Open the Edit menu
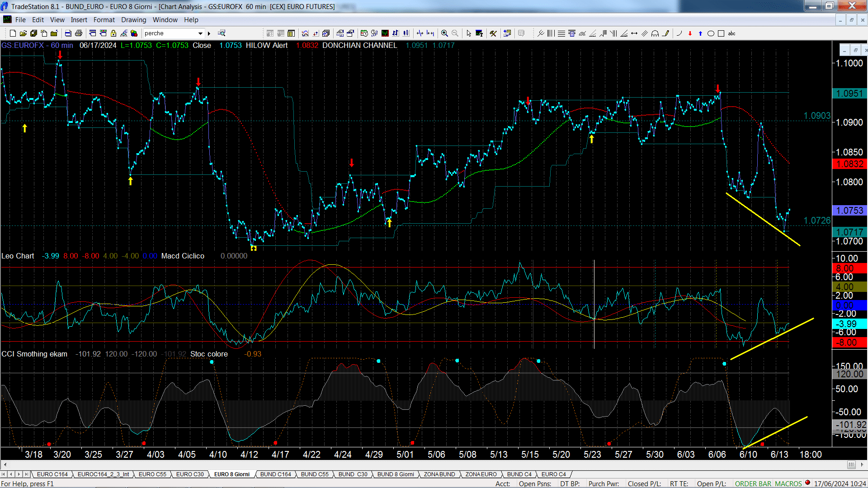This screenshot has width=868, height=488. pyautogui.click(x=38, y=20)
